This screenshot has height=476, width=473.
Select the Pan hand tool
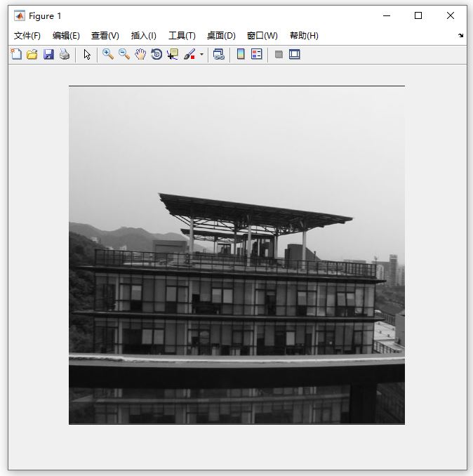[140, 54]
